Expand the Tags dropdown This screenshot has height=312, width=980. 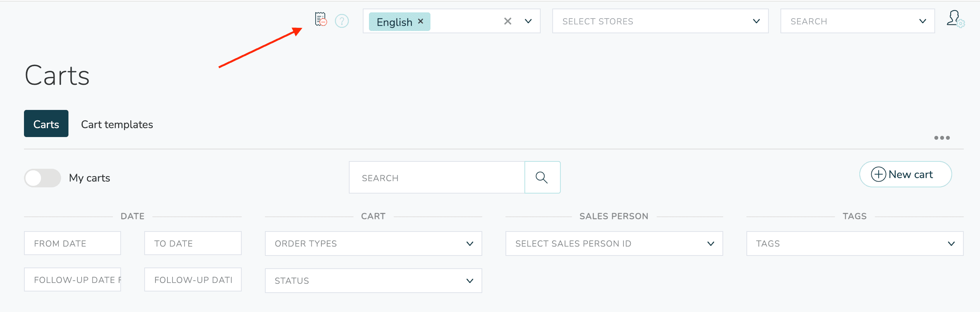click(x=951, y=243)
